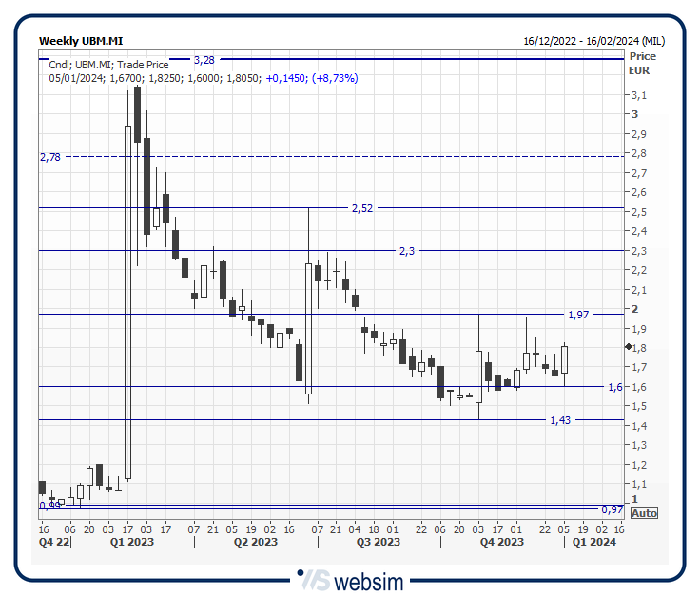Select the dashed 2,78 level label
The width and height of the screenshot is (700, 596).
pos(49,157)
